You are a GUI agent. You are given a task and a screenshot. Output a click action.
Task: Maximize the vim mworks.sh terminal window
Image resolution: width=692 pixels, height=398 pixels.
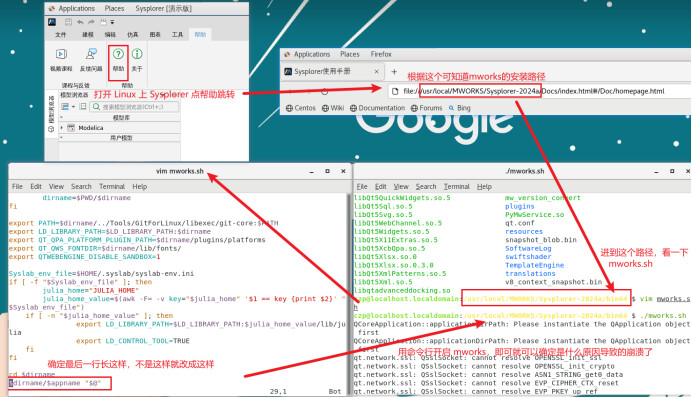click(x=327, y=171)
